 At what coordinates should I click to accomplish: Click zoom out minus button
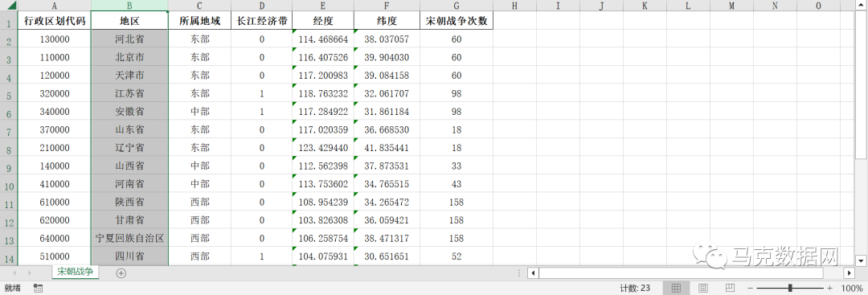pyautogui.click(x=750, y=289)
